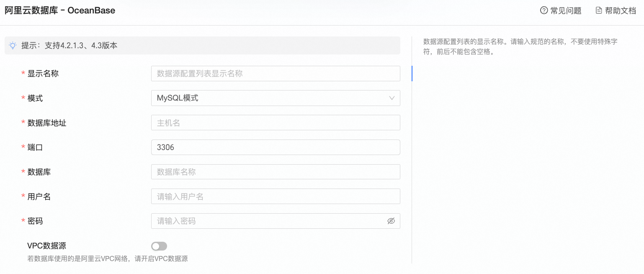Click the page title 阿里云数据库 - OceanBase
This screenshot has height=274, width=644.
tap(60, 10)
